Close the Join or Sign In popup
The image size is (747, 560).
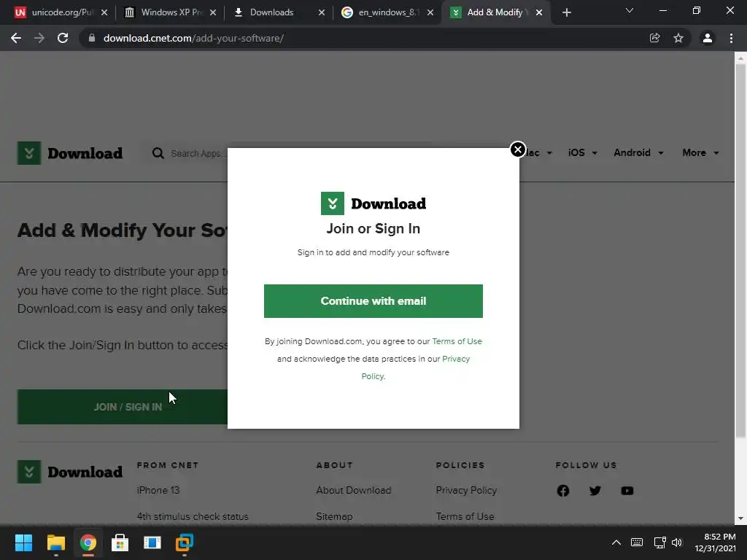pyautogui.click(x=517, y=149)
